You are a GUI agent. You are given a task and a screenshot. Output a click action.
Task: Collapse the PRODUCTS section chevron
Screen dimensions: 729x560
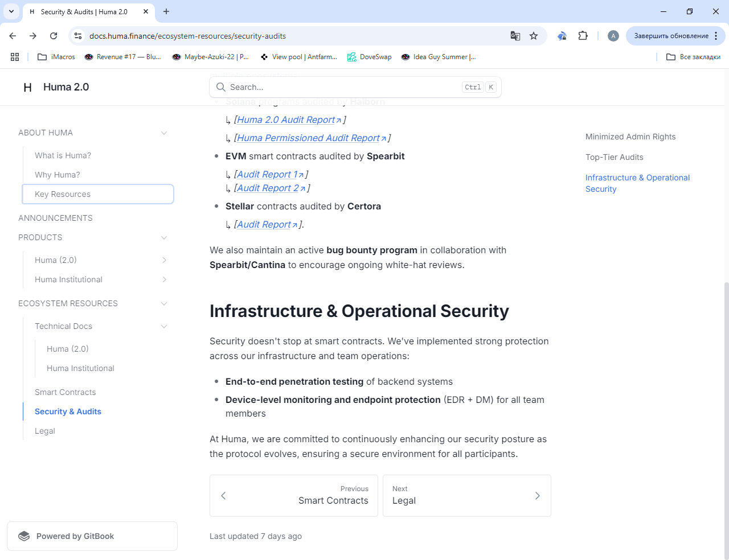pos(164,237)
